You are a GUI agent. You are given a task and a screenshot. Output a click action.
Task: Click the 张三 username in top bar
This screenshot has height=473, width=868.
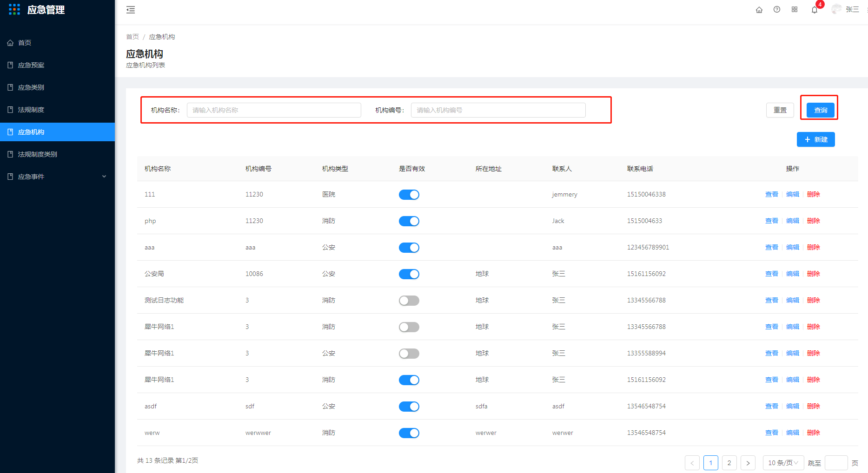pyautogui.click(x=852, y=9)
